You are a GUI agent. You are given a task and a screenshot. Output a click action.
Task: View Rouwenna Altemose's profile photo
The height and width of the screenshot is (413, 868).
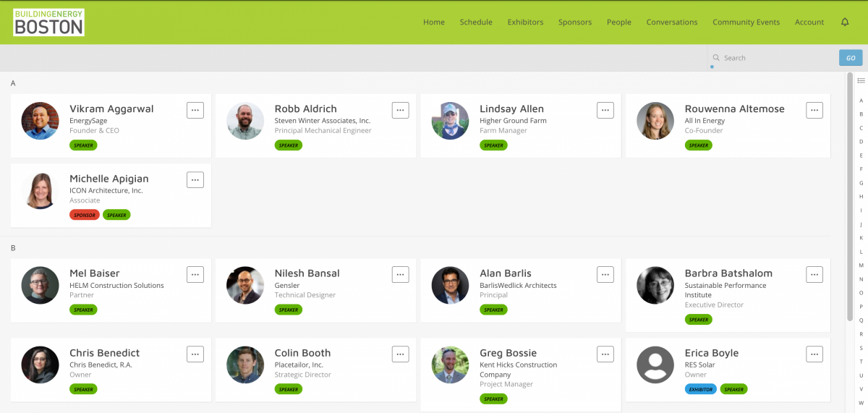(x=655, y=121)
